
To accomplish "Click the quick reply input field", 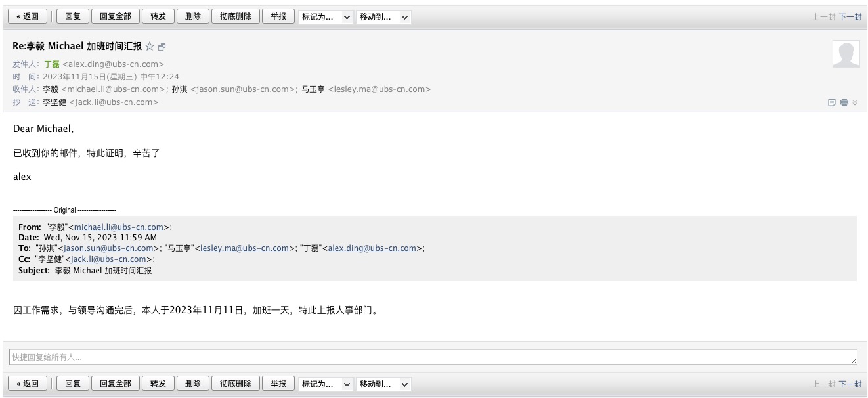I will coord(433,357).
